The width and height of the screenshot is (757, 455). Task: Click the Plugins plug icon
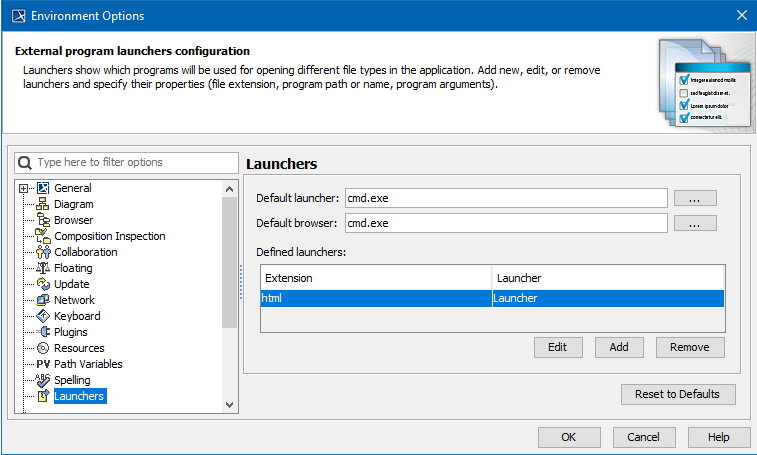click(43, 332)
